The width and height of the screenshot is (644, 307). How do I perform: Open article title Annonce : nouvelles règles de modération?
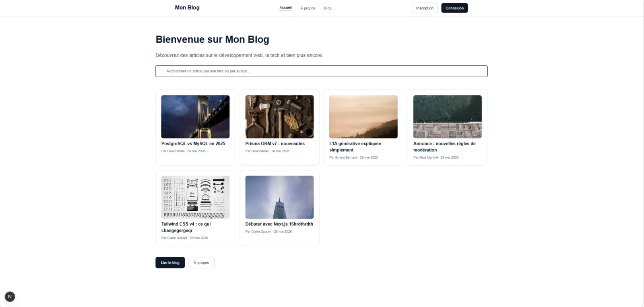(x=444, y=147)
